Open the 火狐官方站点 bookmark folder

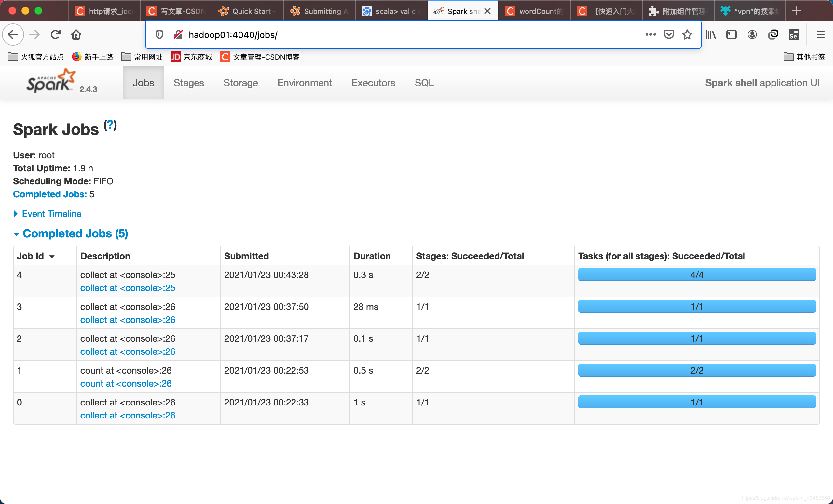tap(35, 57)
